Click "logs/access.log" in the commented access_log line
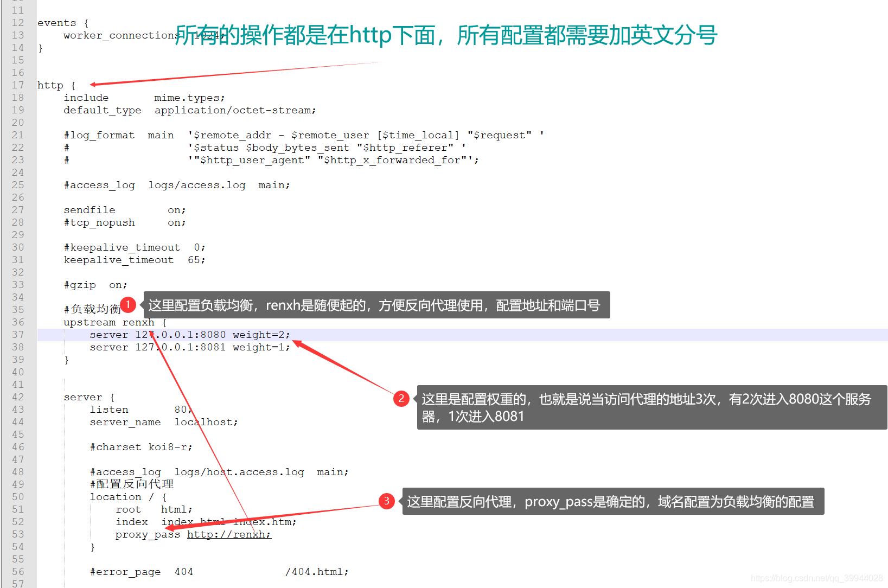Image resolution: width=888 pixels, height=588 pixels. point(197,185)
